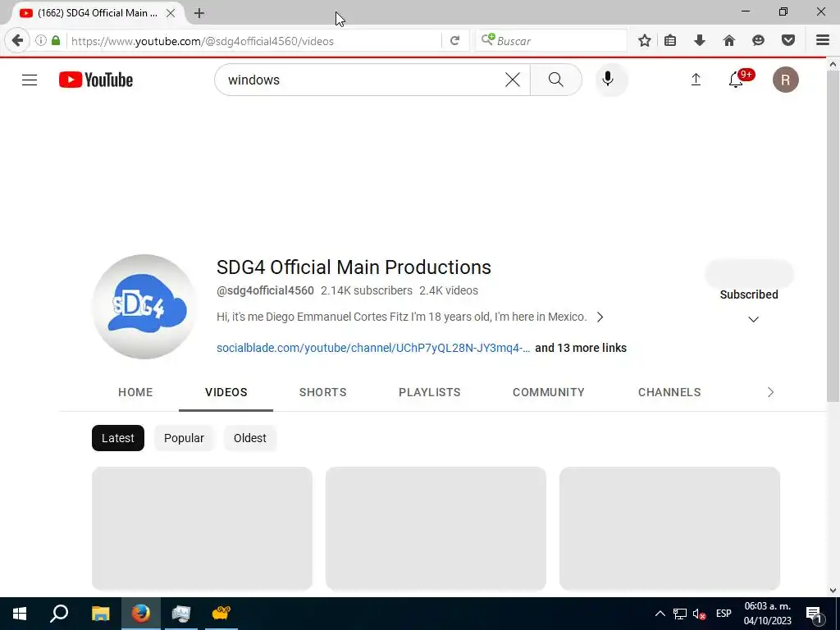This screenshot has height=630, width=840.
Task: Open Windows taskbar search
Action: tap(59, 614)
